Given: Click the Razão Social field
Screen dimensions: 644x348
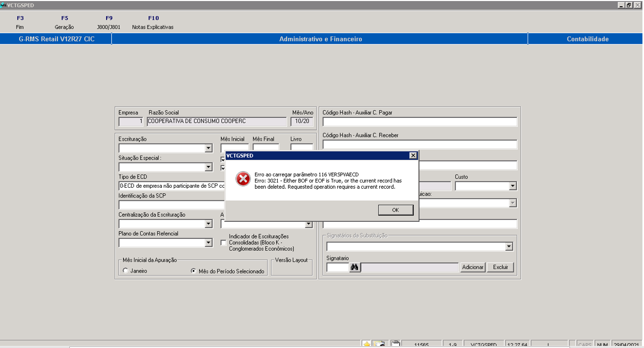Looking at the screenshot, I should [217, 122].
